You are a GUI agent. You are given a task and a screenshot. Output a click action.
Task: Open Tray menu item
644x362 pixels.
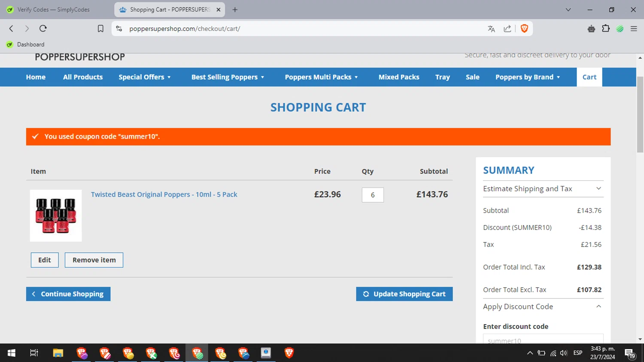coord(443,77)
